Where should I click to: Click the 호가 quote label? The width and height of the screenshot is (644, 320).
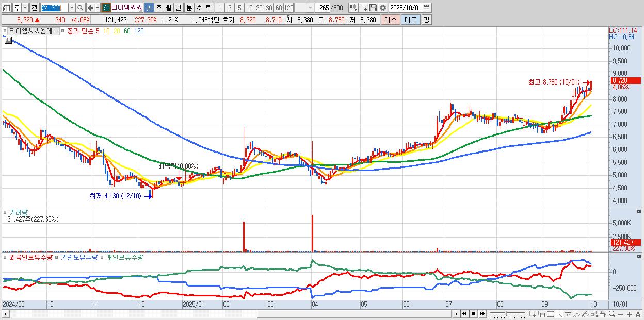pyautogui.click(x=229, y=20)
